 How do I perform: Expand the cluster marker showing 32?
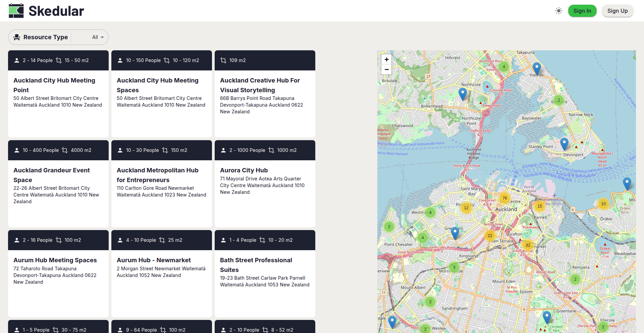click(528, 245)
